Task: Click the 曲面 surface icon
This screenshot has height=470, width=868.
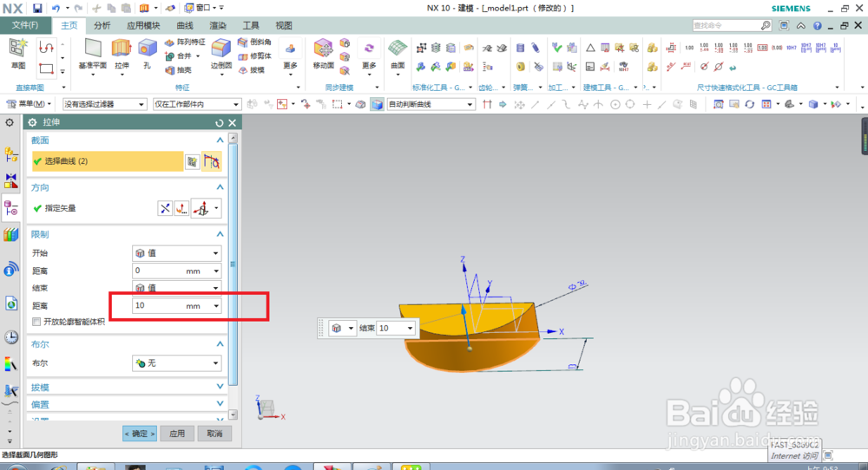Action: (398, 54)
